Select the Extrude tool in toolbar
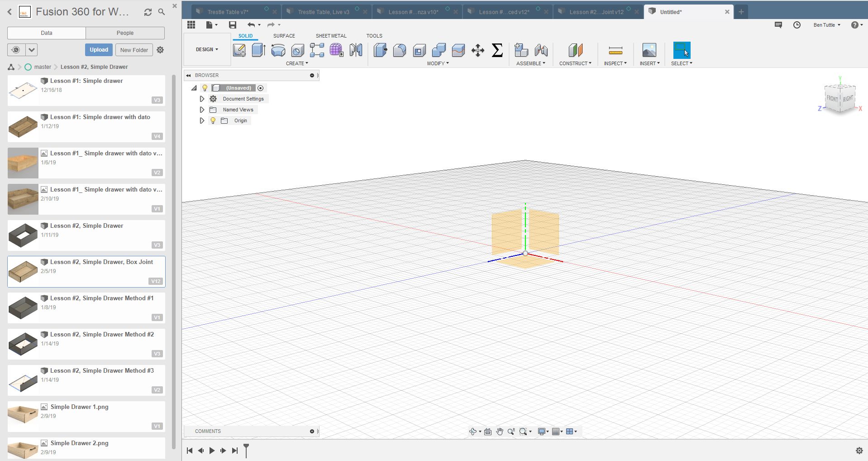 (258, 50)
